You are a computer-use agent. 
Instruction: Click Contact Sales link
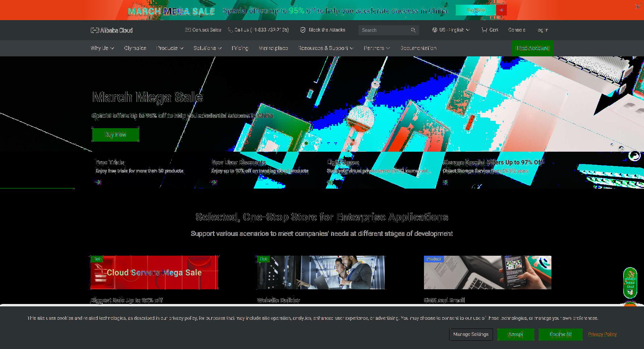click(207, 30)
